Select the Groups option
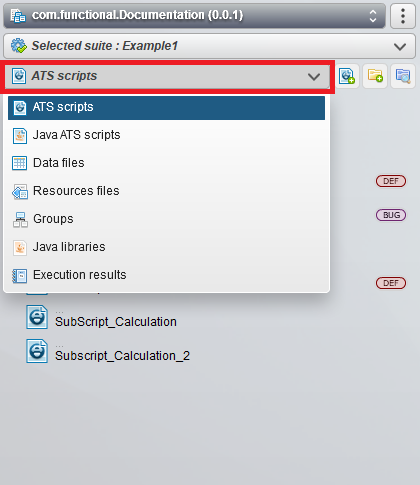Image resolution: width=420 pixels, height=485 pixels. point(166,219)
